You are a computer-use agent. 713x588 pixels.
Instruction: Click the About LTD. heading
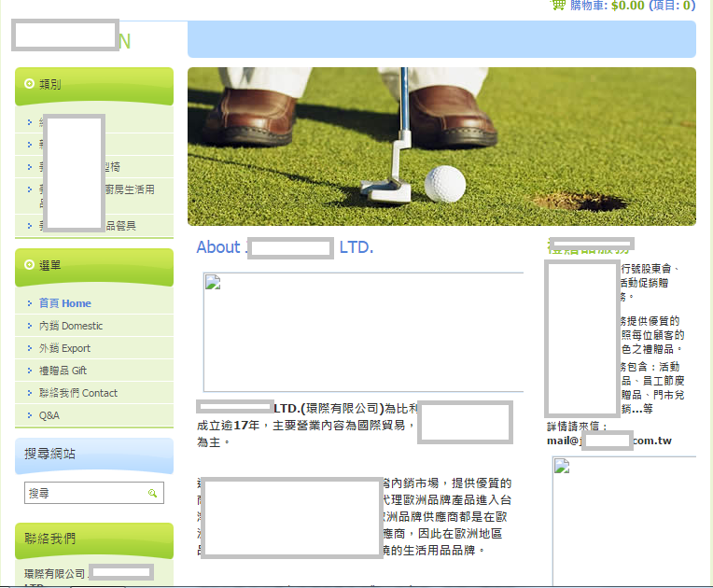(x=286, y=247)
